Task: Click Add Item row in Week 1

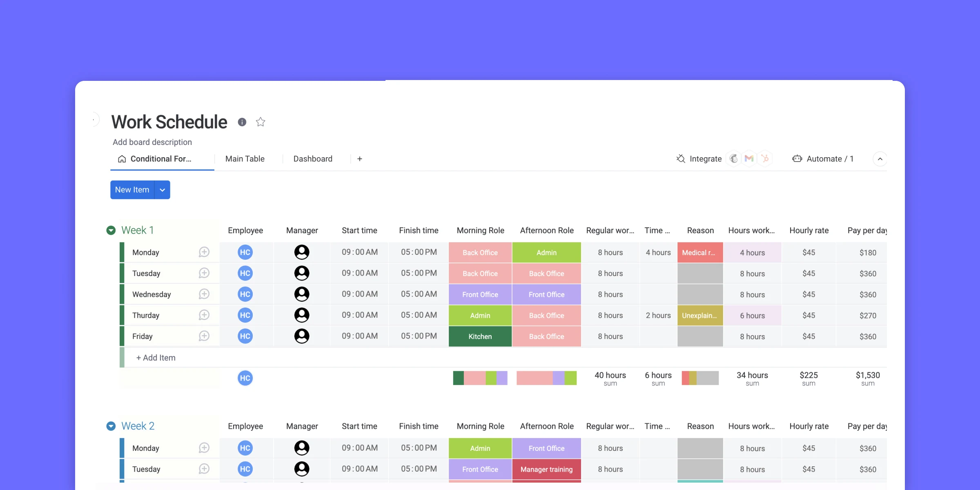Action: [155, 358]
